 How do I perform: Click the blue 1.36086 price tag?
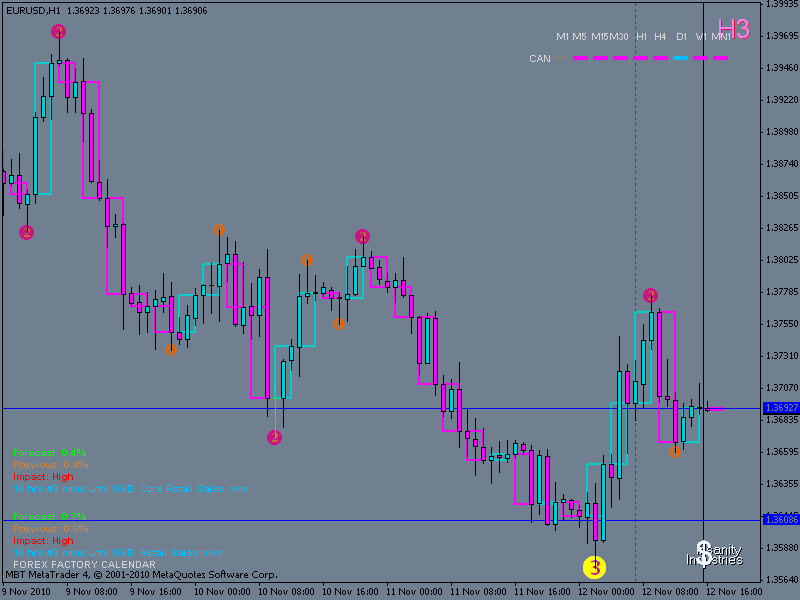781,519
